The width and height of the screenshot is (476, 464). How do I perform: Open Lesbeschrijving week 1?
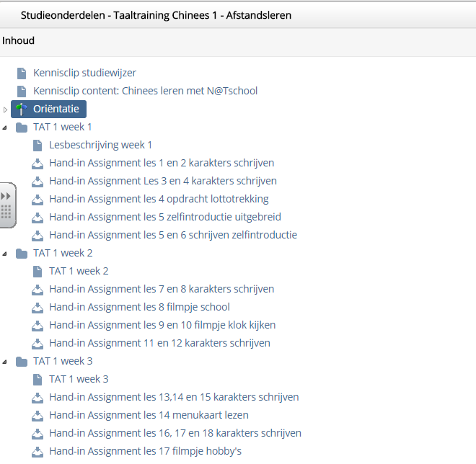(x=100, y=145)
